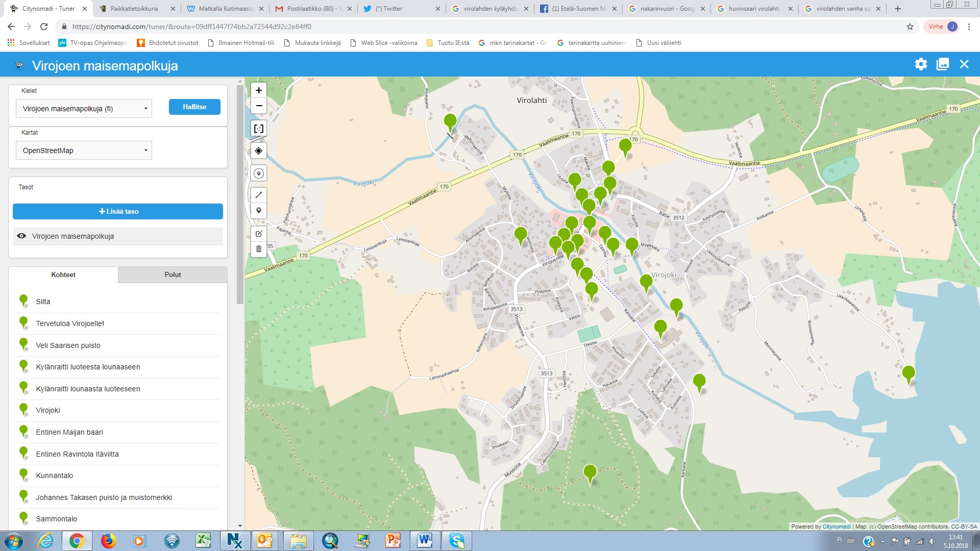Viewport: 980px width, 551px height.
Task: Click the Hallitse button
Action: coord(194,107)
